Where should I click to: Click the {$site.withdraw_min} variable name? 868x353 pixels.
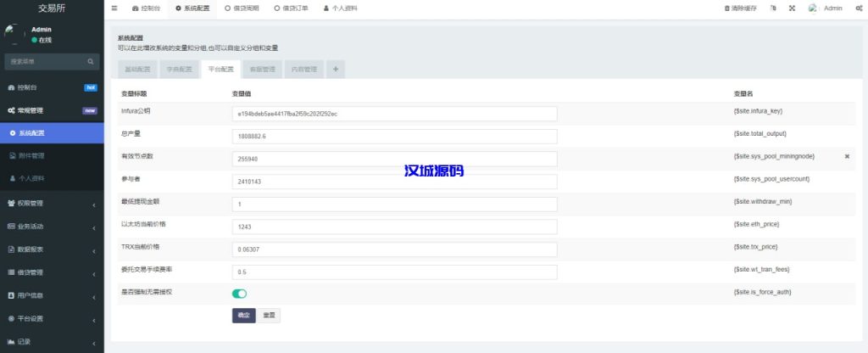click(x=763, y=202)
